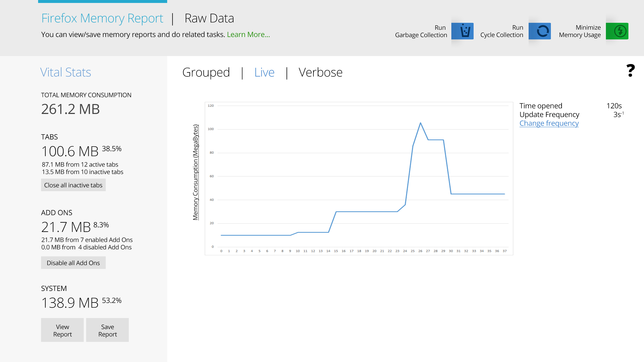This screenshot has width=644, height=362.
Task: Click Change frequency link
Action: pos(549,123)
